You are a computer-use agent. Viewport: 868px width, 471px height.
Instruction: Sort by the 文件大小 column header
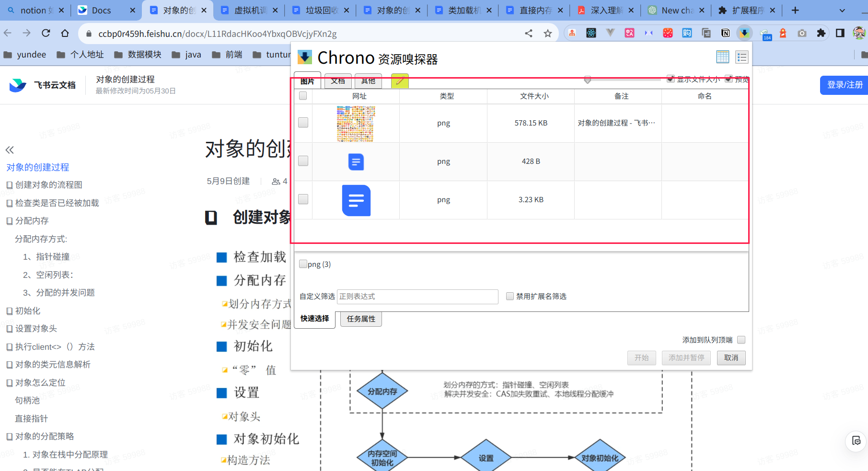pyautogui.click(x=534, y=96)
